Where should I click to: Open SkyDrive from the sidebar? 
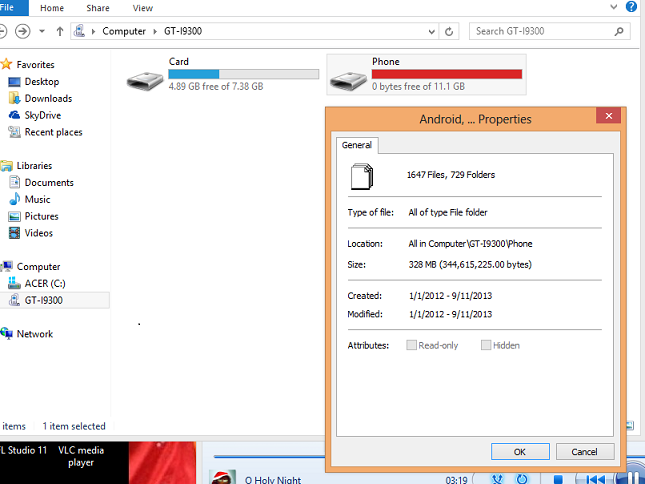pyautogui.click(x=42, y=115)
